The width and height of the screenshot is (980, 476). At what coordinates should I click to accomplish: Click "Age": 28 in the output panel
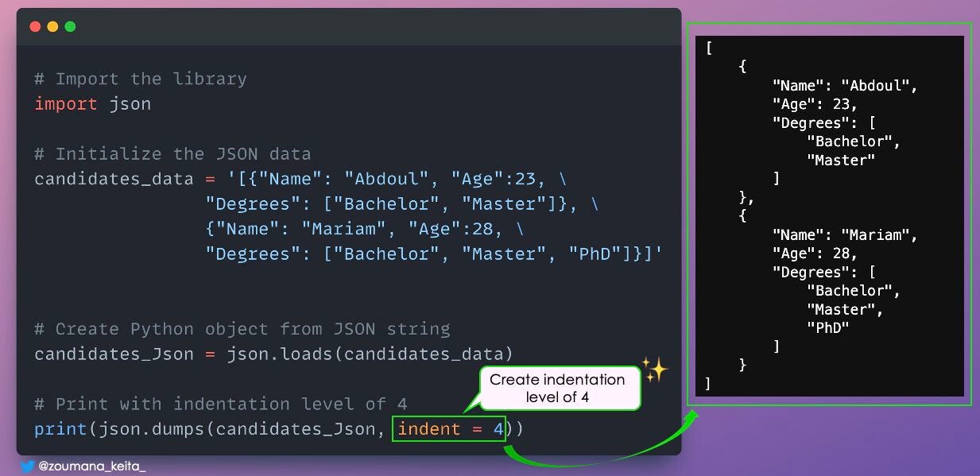[x=815, y=253]
